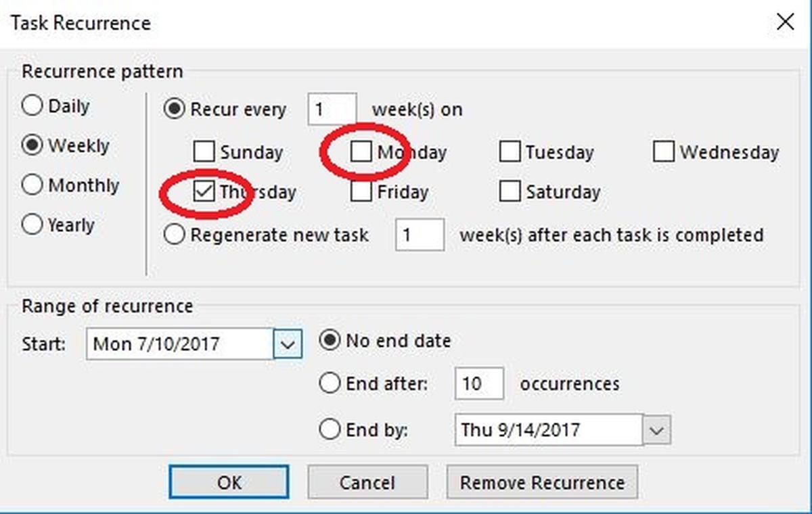This screenshot has width=812, height=514.
Task: Click the Recur every weeks number field
Action: point(332,110)
